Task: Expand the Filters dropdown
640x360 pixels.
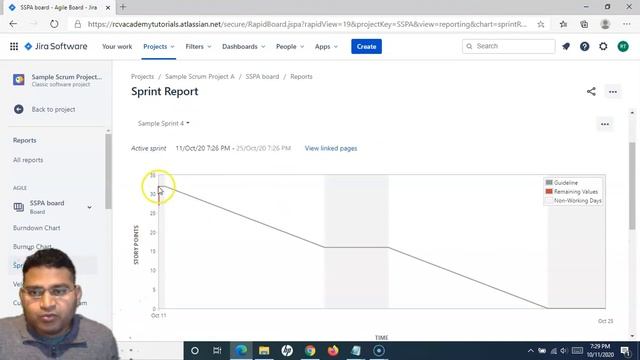Action: click(x=198, y=47)
